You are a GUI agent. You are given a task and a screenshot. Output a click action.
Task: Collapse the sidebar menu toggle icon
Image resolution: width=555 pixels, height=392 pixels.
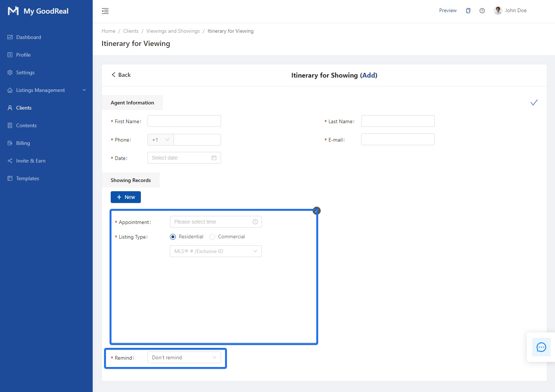pos(105,11)
